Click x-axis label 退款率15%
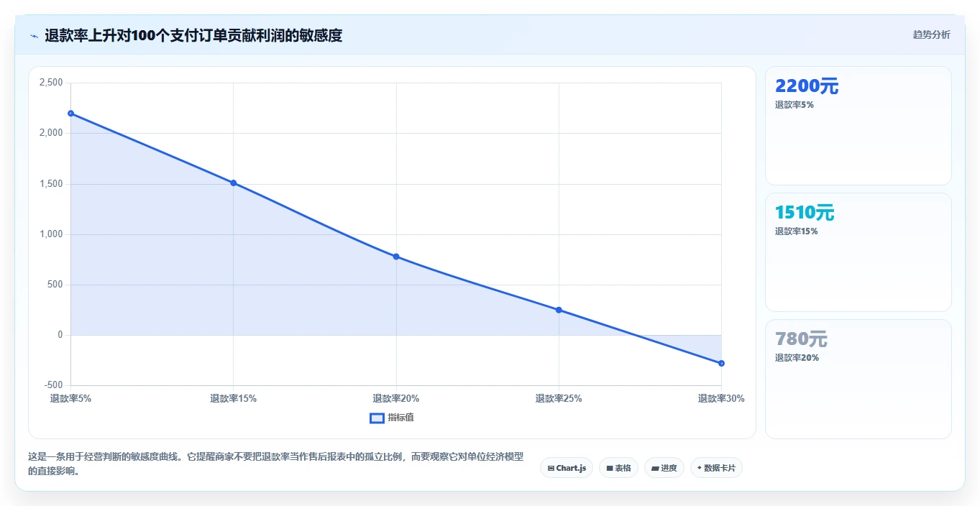Image resolution: width=980 pixels, height=506 pixels. point(234,398)
